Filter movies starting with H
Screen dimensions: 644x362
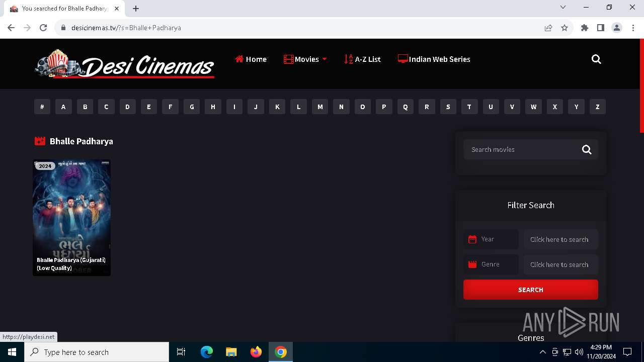click(x=213, y=107)
